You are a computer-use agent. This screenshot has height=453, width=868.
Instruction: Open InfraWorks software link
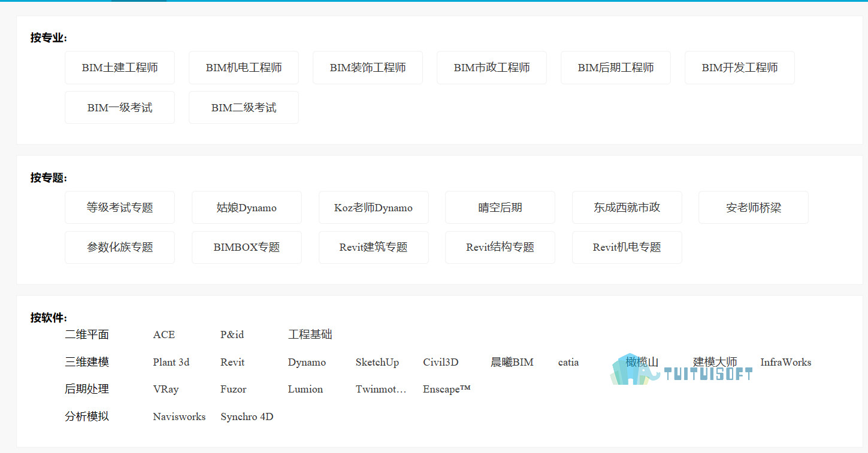(786, 362)
